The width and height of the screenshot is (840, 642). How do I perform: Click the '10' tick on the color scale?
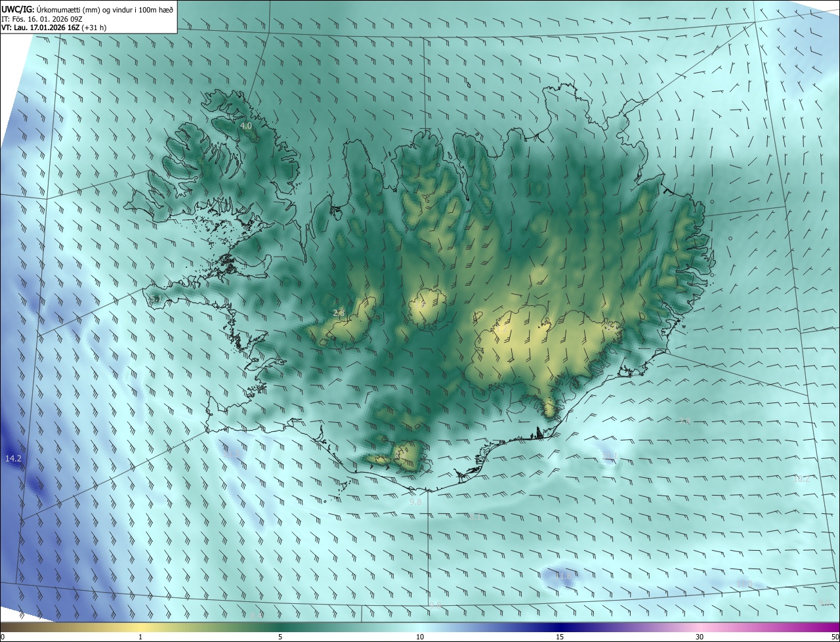420,637
